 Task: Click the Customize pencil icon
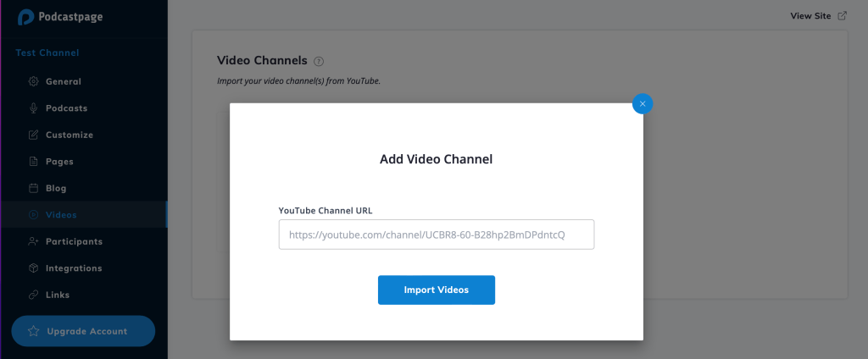point(33,135)
